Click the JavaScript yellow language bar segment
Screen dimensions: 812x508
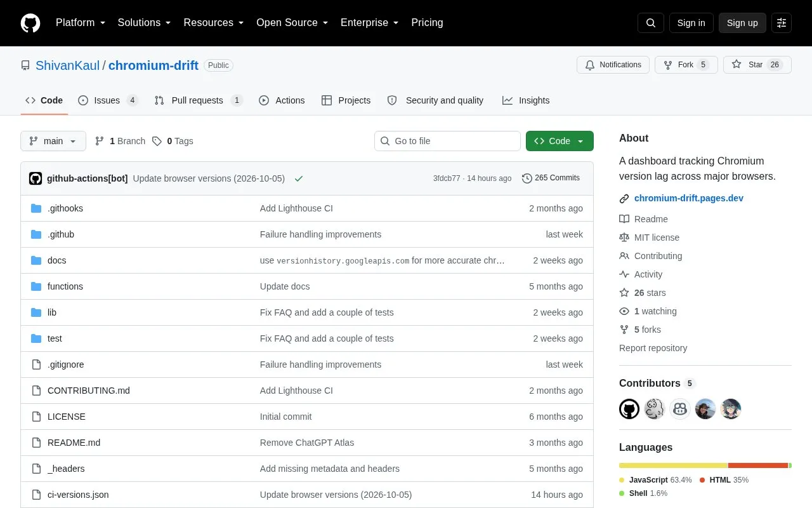[673, 465]
